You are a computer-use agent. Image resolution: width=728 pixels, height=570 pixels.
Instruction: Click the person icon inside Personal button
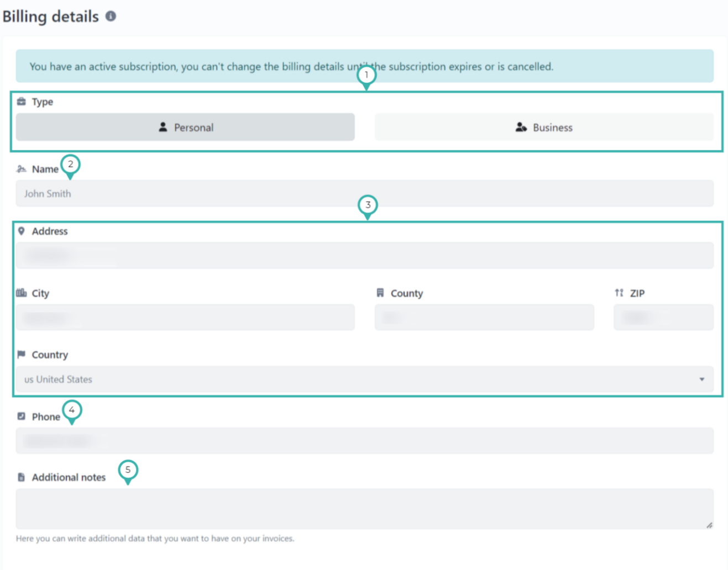(x=163, y=127)
